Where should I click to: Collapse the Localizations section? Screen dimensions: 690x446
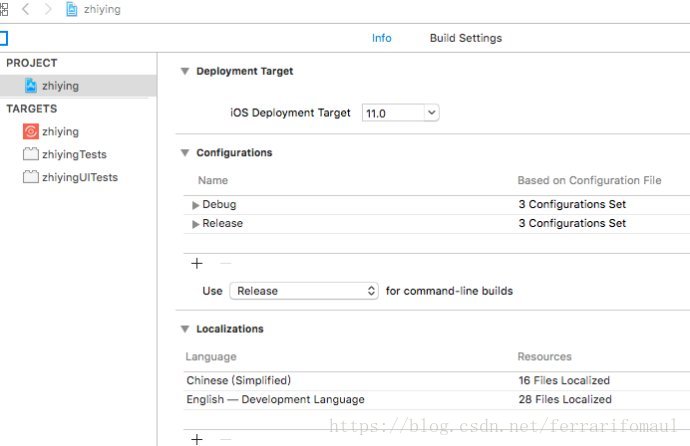185,329
